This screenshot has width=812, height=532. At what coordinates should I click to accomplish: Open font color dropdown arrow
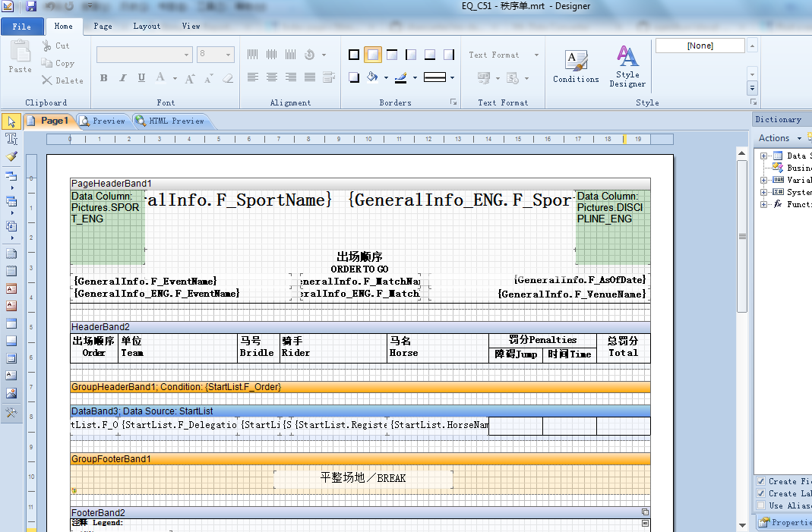(x=175, y=79)
